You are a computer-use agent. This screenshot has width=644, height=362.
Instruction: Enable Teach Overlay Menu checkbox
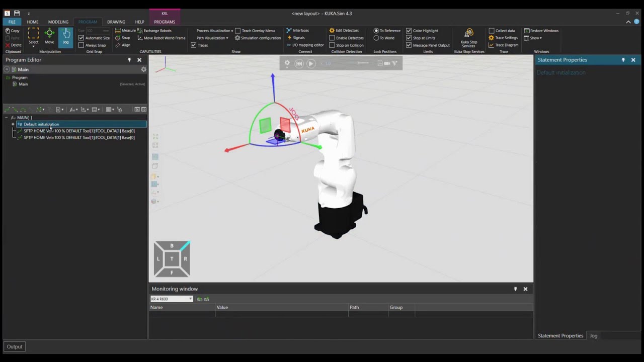(x=237, y=31)
